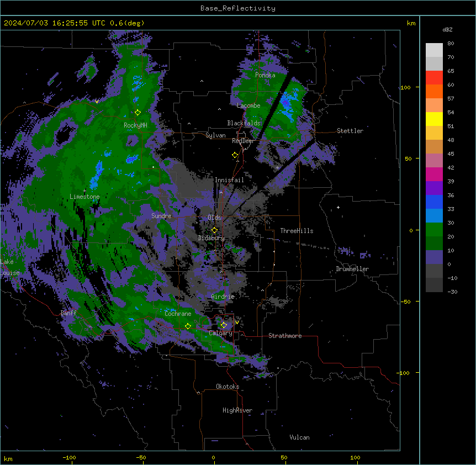476x465 pixels.
Task: Click the HighRiver town label
Action: click(237, 410)
